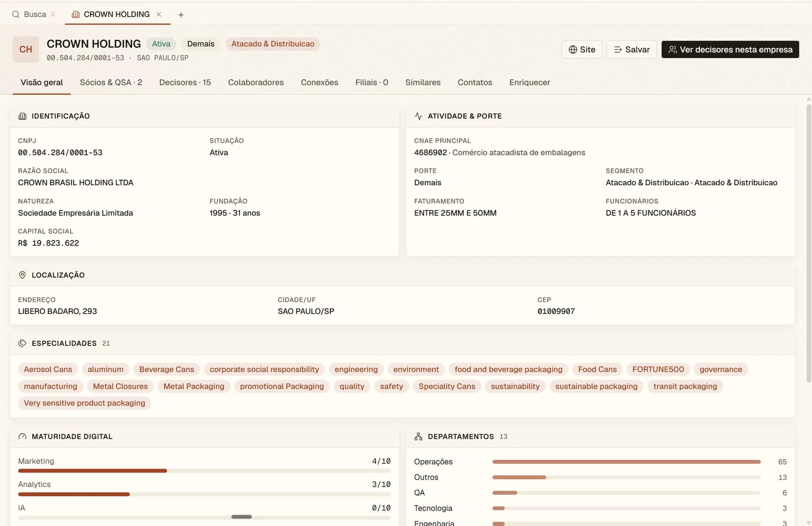
Task: Open the Filiais · 0 tab
Action: coord(372,82)
